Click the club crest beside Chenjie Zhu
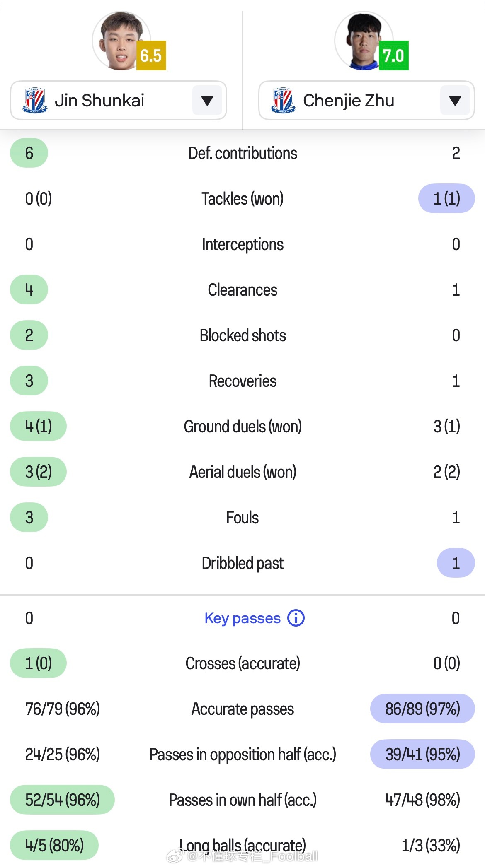This screenshot has width=485, height=868. pyautogui.click(x=283, y=100)
